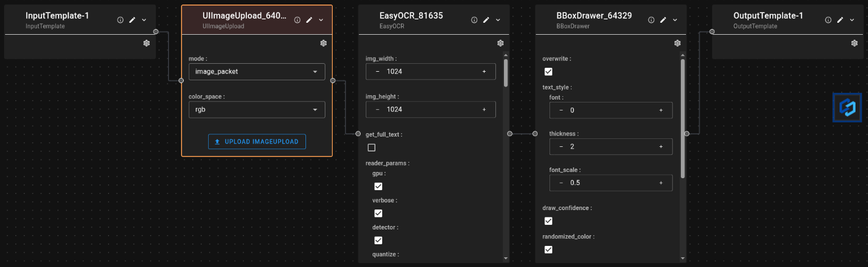Screen dimensions: 868x267
Task: Decrease font_scale value with minus
Action: coord(561,183)
